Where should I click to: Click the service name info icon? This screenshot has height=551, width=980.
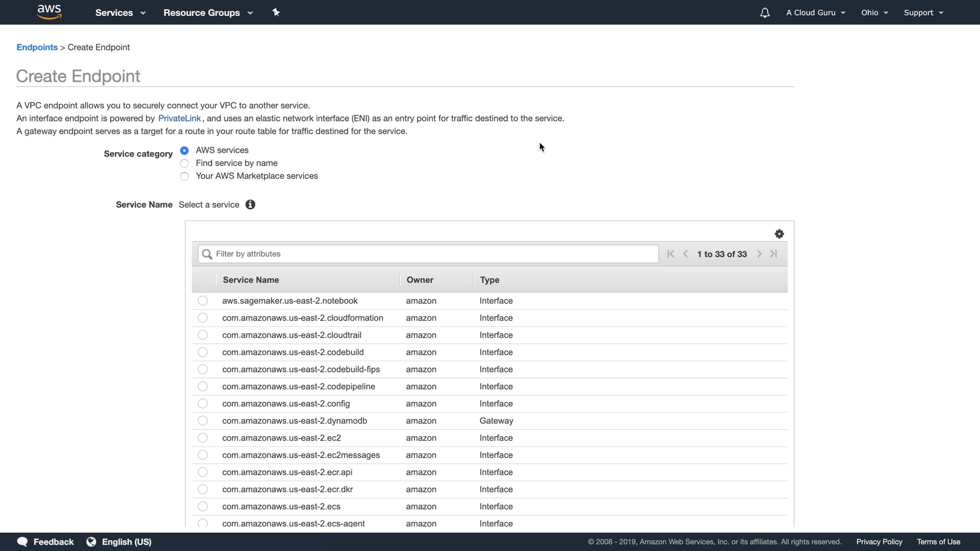coord(250,205)
